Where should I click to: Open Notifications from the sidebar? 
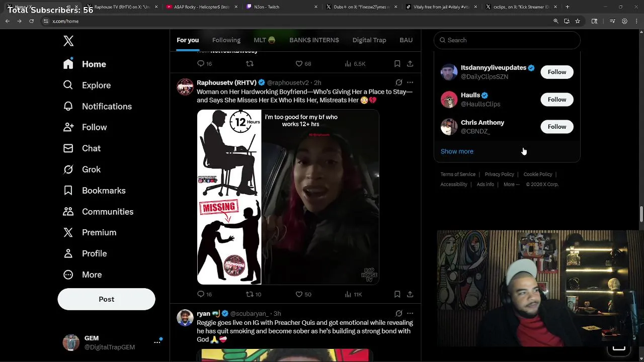point(97,107)
